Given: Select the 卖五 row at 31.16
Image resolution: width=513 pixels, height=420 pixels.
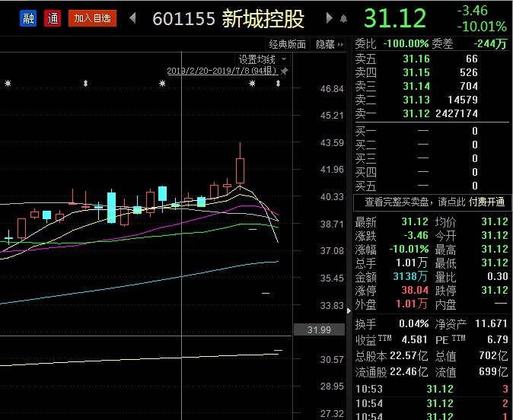Looking at the screenshot, I should click(x=432, y=59).
